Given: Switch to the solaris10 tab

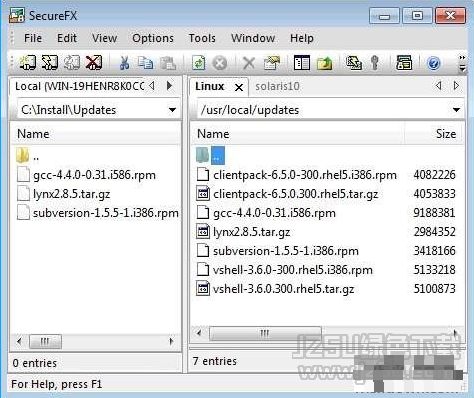Looking at the screenshot, I should 277,86.
